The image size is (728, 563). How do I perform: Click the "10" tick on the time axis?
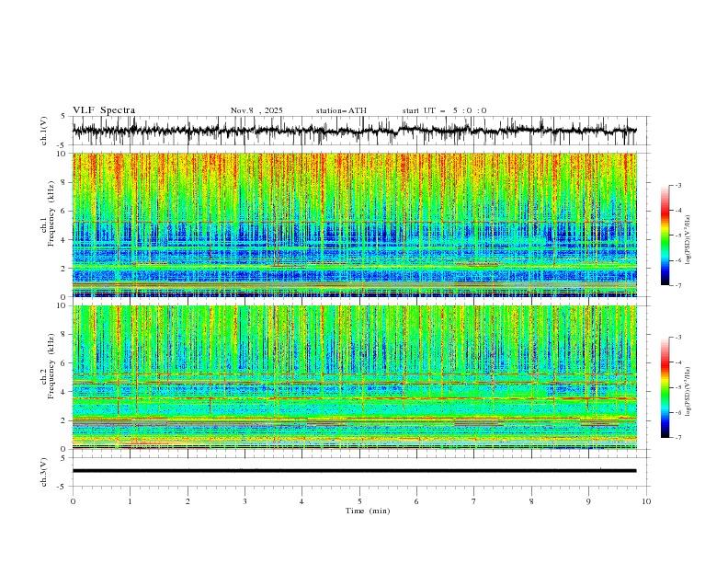[646, 501]
